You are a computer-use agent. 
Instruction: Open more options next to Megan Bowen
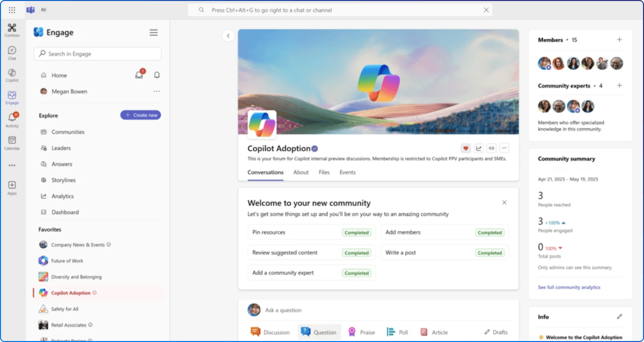[157, 92]
